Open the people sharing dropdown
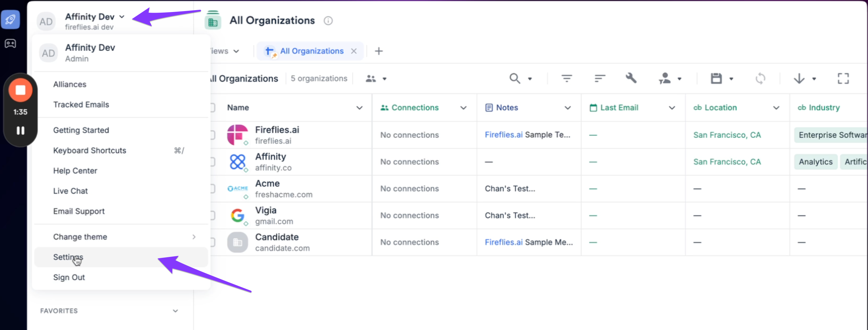Screen dimensions: 868x330 pos(376,78)
